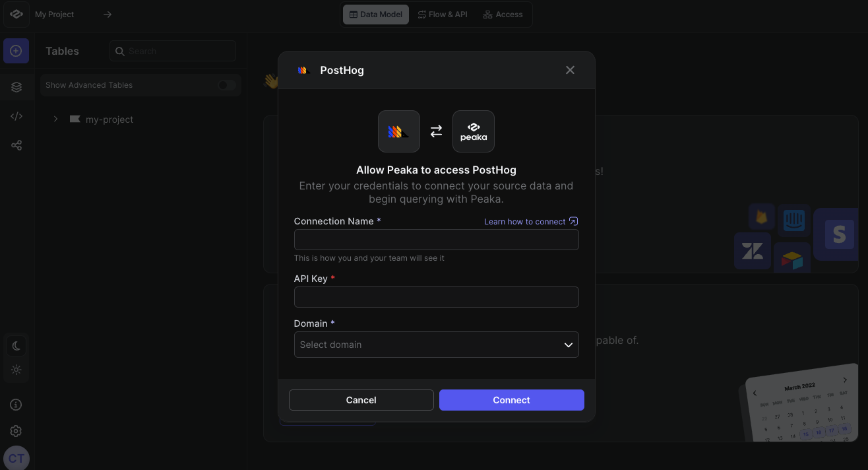The height and width of the screenshot is (470, 868).
Task: Switch to the Flow & API tab
Action: (443, 15)
